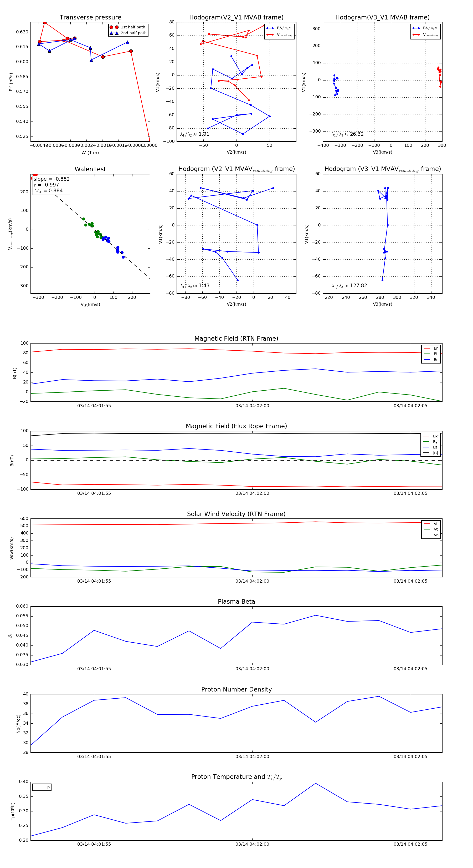Click the "Bz'" legend entry

(431, 447)
